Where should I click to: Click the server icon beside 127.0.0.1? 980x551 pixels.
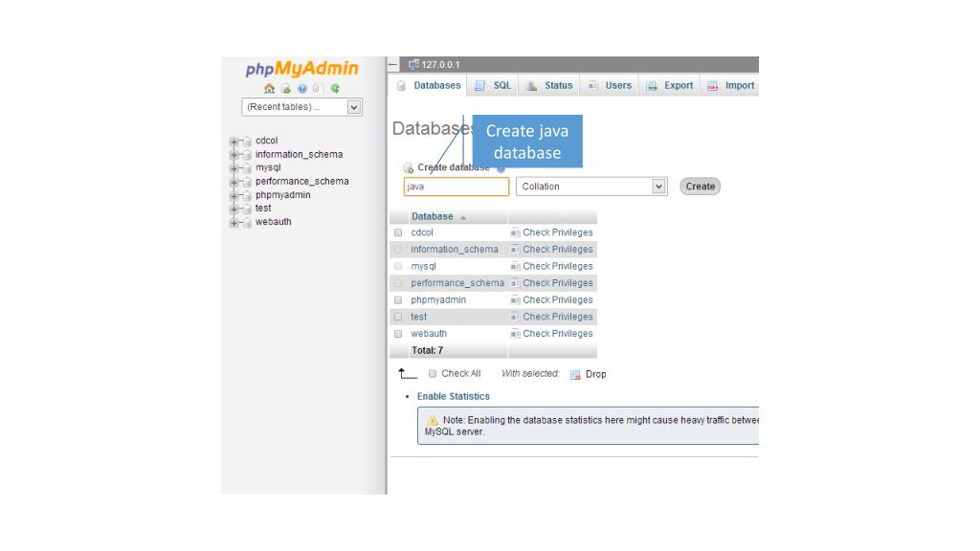413,64
